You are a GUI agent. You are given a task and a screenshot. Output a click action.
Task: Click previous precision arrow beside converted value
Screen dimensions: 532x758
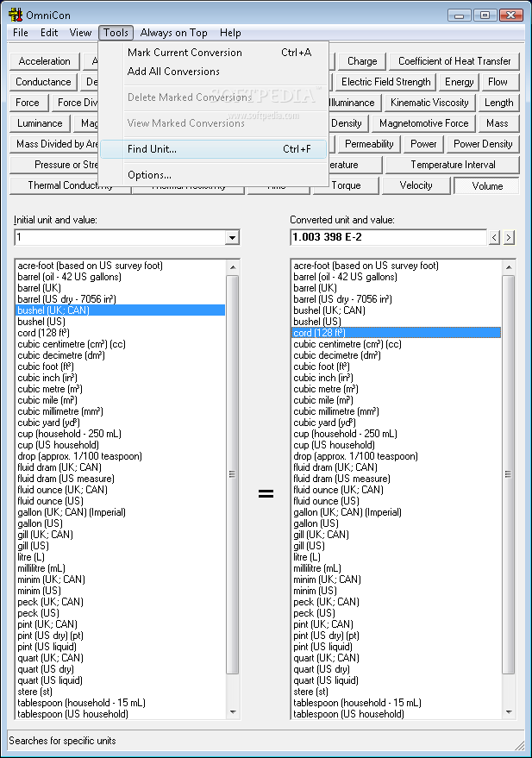click(494, 237)
